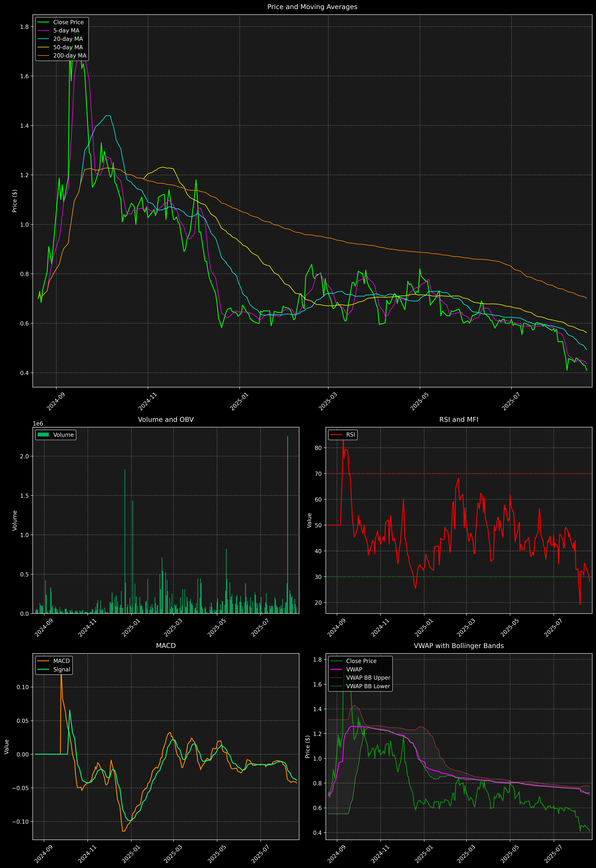This screenshot has height=868, width=596.
Task: Click the 5-day MA legend entry
Action: [x=66, y=31]
